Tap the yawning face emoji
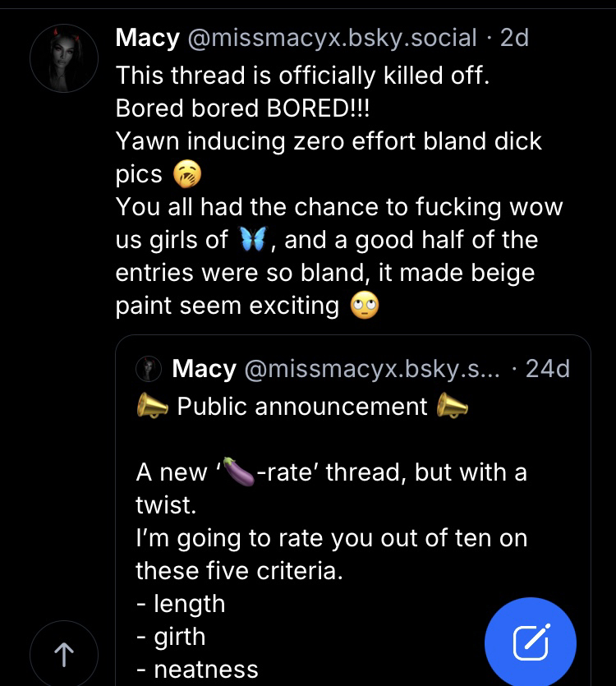This screenshot has height=686, width=616. click(187, 174)
